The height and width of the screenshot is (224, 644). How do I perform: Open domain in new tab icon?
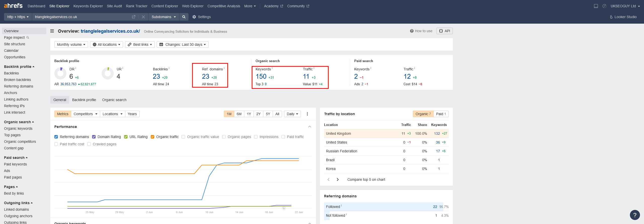click(x=134, y=17)
